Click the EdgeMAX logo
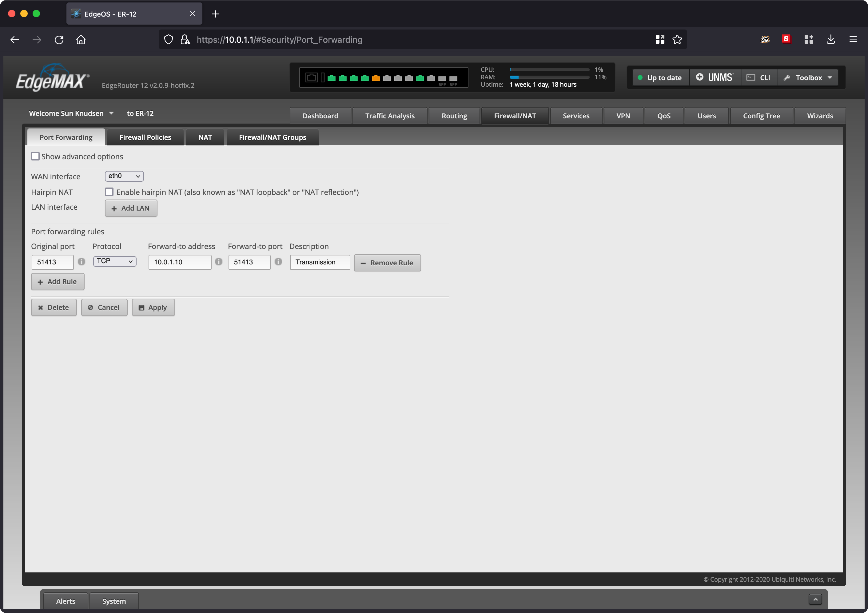This screenshot has height=613, width=868. pos(52,77)
